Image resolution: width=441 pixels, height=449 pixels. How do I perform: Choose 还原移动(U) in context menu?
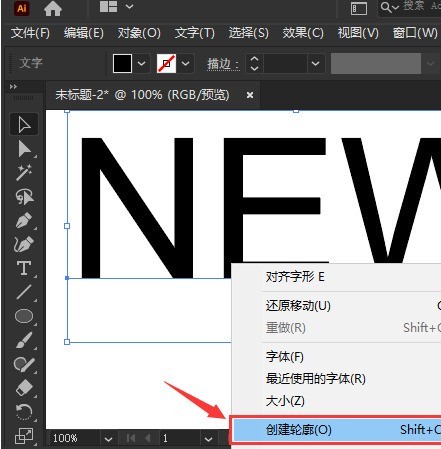(x=337, y=305)
